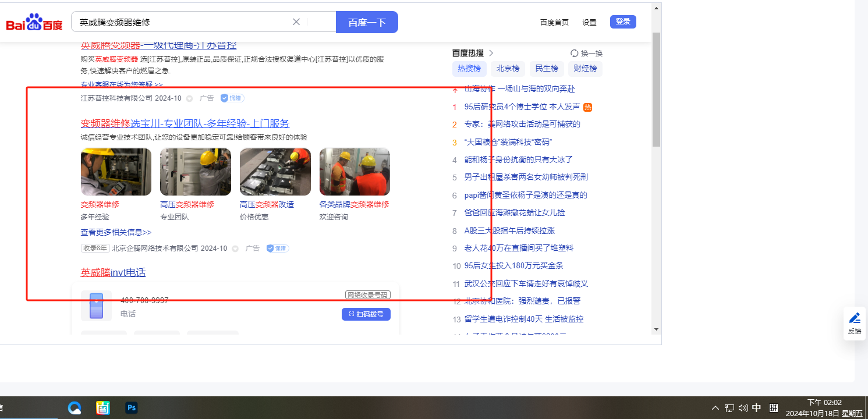The width and height of the screenshot is (868, 419).
Task: Click the thumbnail above 高压变频器维修
Action: pos(196,172)
